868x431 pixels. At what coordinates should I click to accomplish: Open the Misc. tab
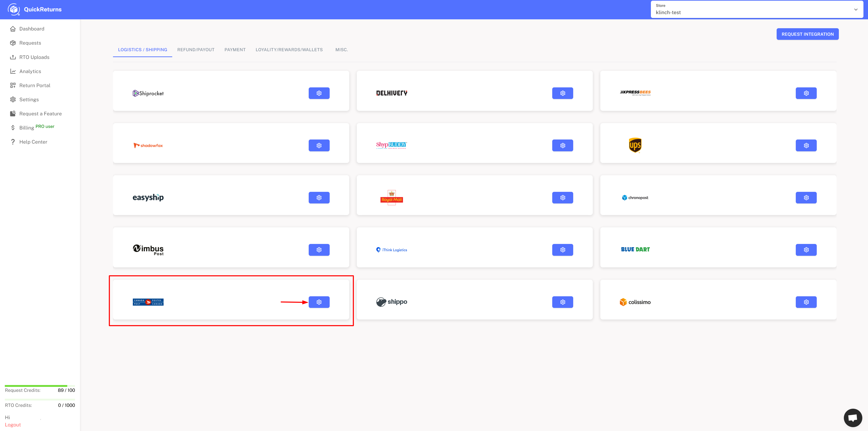pos(341,50)
